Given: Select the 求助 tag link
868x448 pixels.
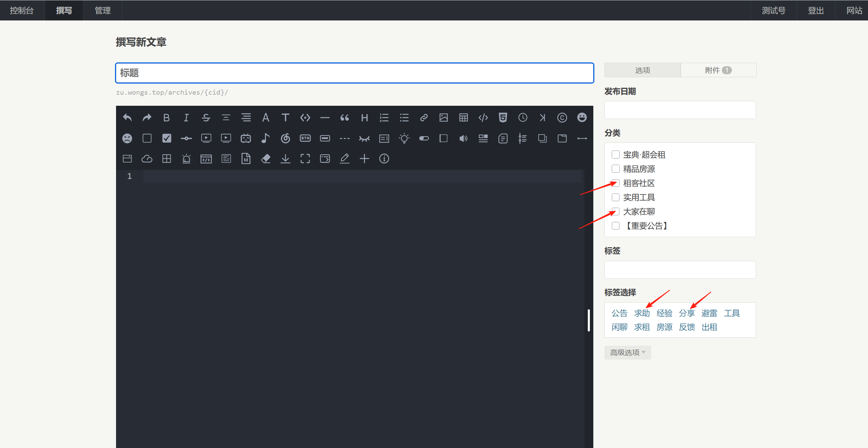Looking at the screenshot, I should [x=641, y=313].
